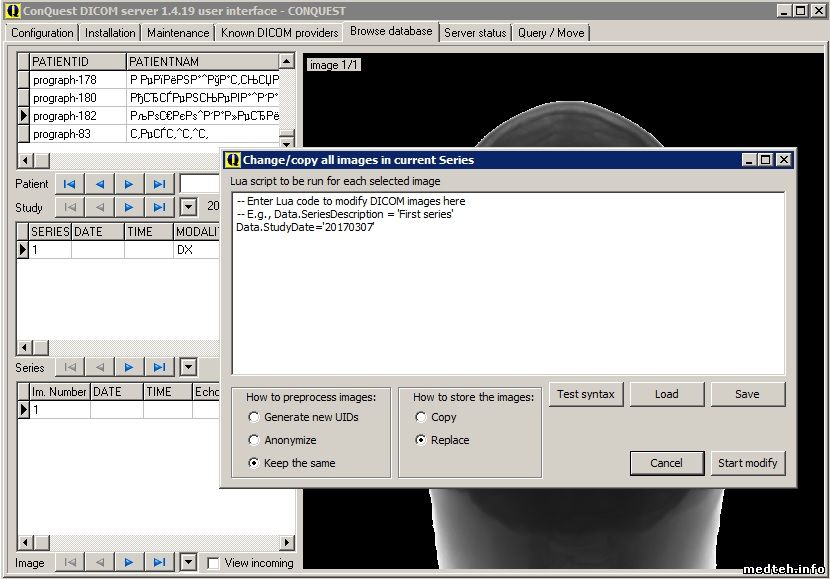Jump to last image record
The height and width of the screenshot is (579, 830).
159,563
